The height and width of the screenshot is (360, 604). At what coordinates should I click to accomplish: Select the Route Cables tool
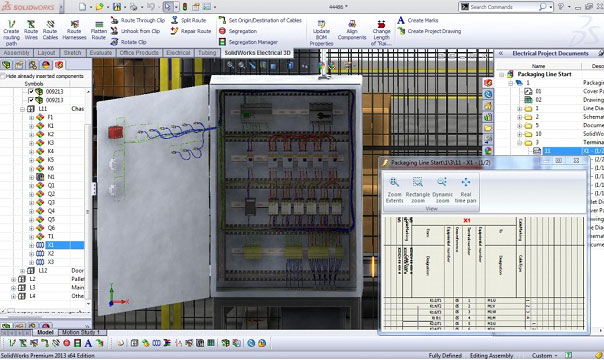point(50,24)
